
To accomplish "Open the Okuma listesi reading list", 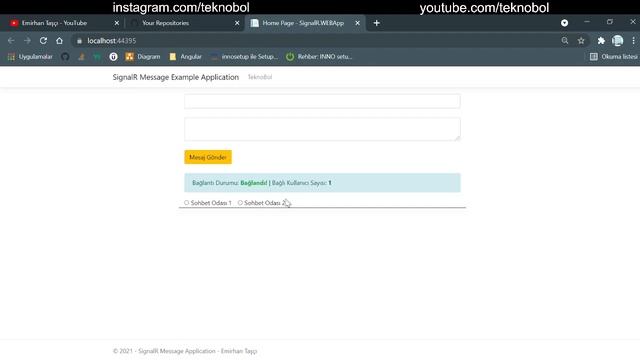I will pyautogui.click(x=613, y=57).
